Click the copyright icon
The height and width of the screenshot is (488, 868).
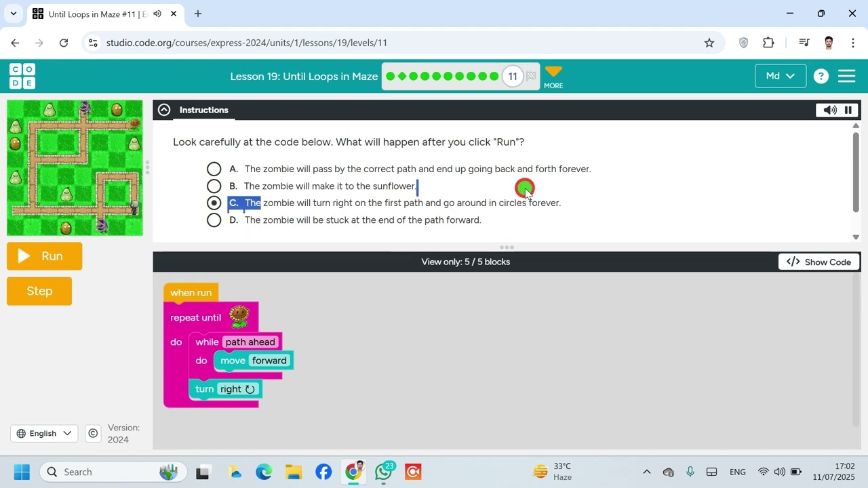pos(93,433)
